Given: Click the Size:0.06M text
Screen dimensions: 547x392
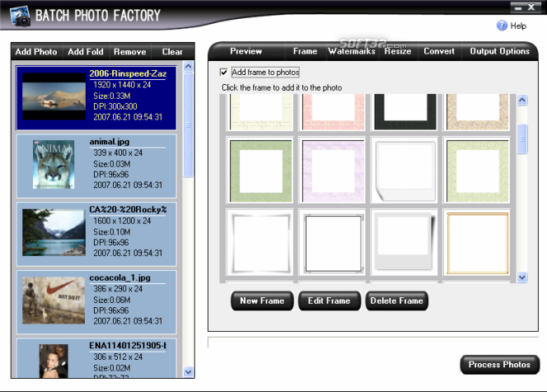Looking at the screenshot, I should [112, 300].
